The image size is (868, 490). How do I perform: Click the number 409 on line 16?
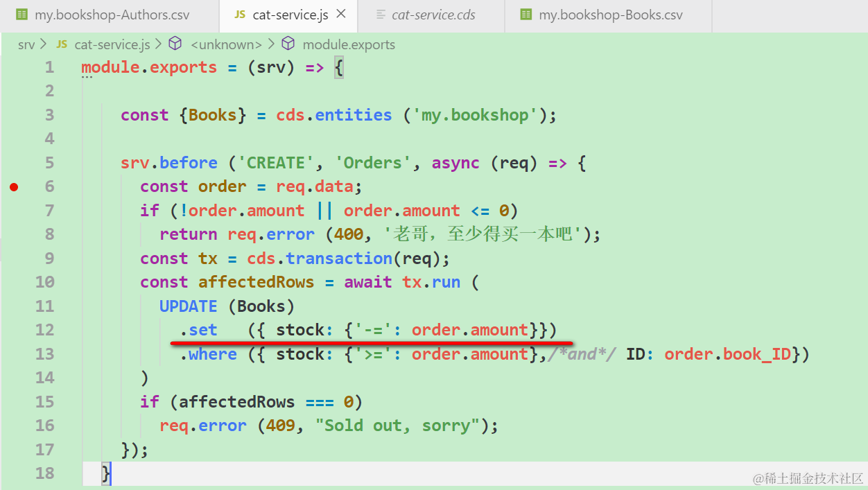281,426
